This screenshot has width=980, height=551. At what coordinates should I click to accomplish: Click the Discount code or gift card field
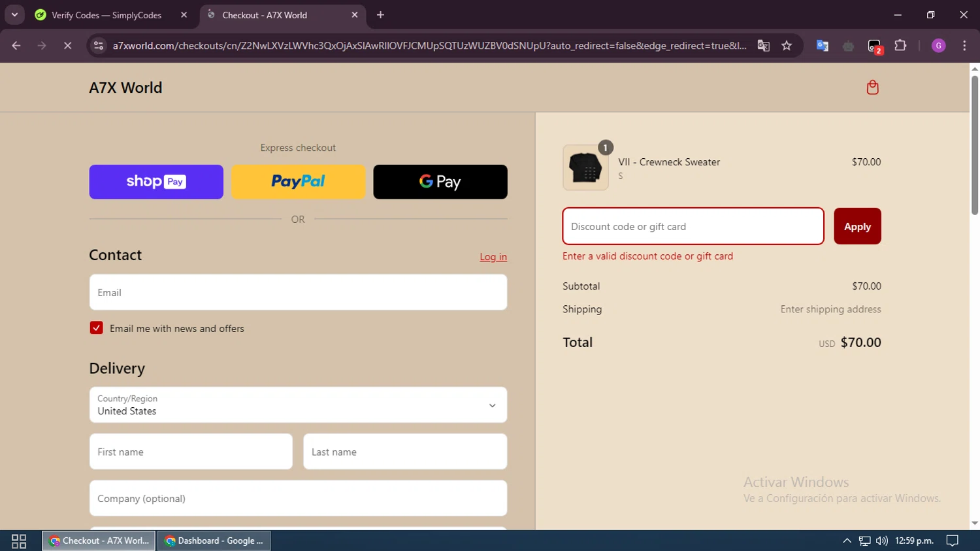(693, 226)
